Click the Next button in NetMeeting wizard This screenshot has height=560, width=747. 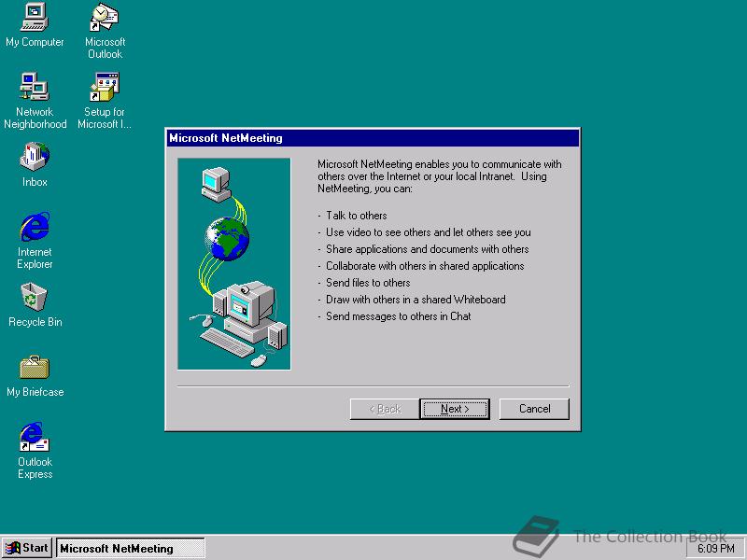(455, 409)
